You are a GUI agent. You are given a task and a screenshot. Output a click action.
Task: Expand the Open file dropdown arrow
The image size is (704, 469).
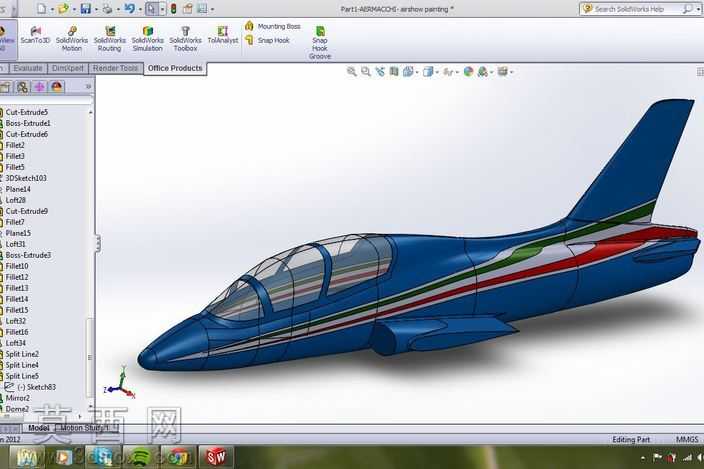point(73,9)
